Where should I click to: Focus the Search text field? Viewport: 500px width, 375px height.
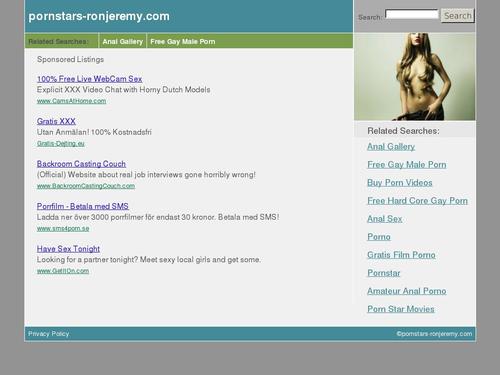point(412,14)
